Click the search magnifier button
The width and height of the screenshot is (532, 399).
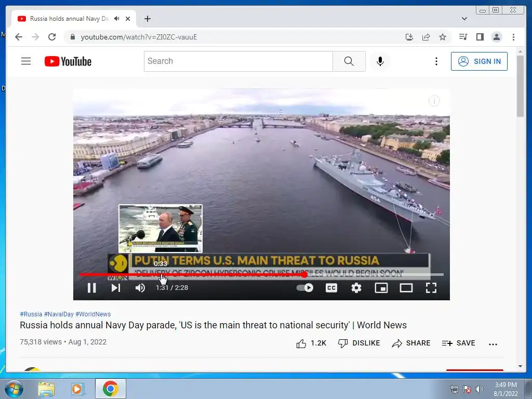point(349,61)
